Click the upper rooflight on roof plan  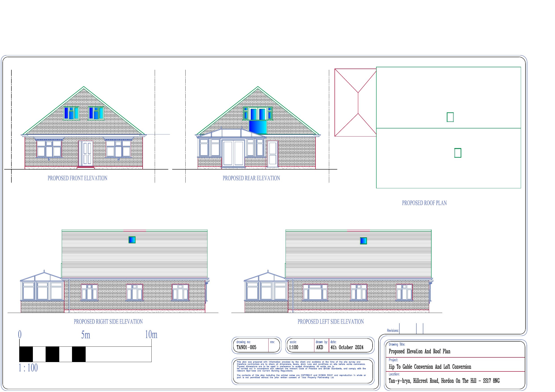[450, 117]
